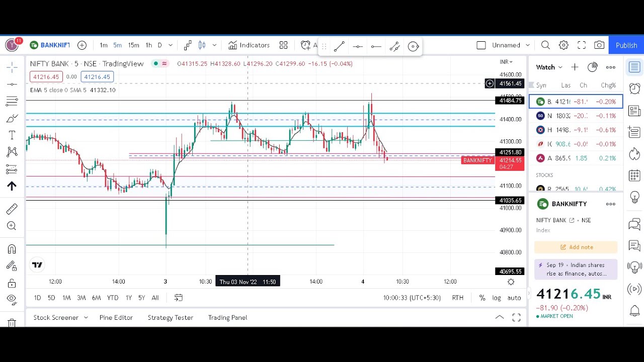Open the indicator templates grid icon
The width and height of the screenshot is (644, 362).
pyautogui.click(x=283, y=45)
